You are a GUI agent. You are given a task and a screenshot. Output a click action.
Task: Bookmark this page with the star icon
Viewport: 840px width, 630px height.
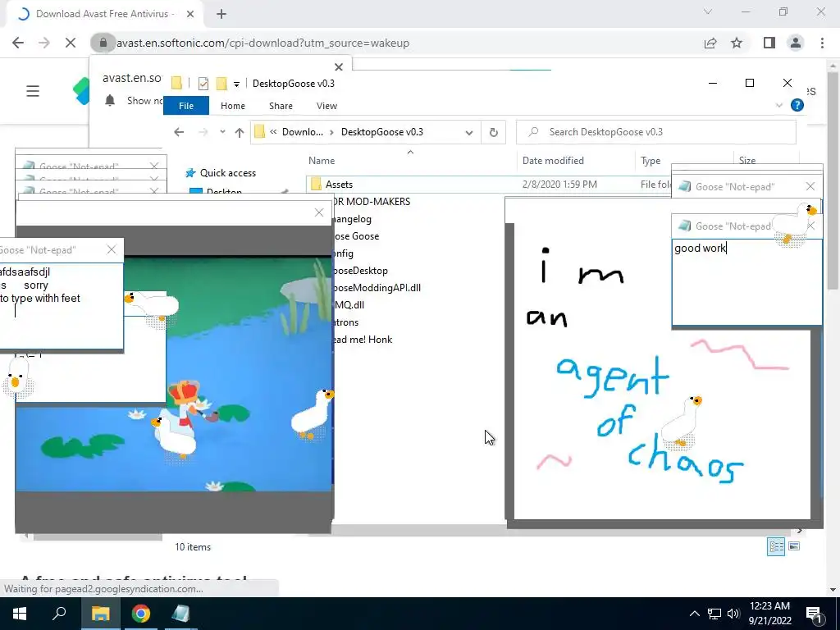(x=737, y=43)
